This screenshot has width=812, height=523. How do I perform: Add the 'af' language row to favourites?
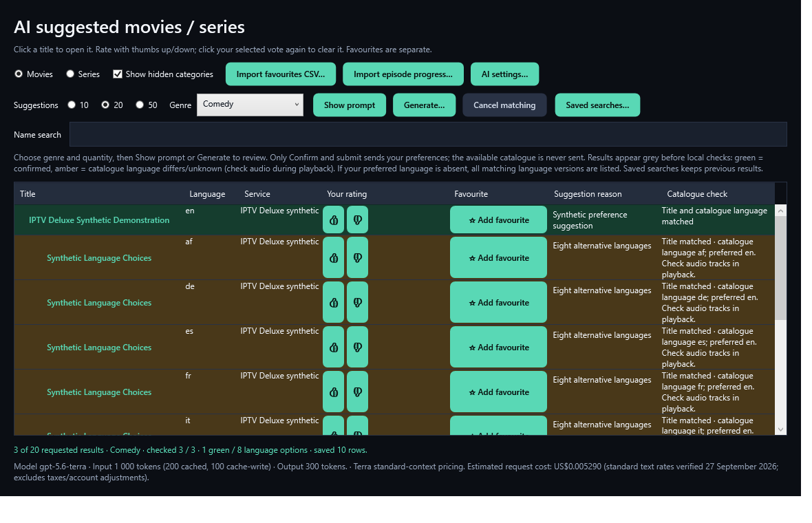point(498,257)
